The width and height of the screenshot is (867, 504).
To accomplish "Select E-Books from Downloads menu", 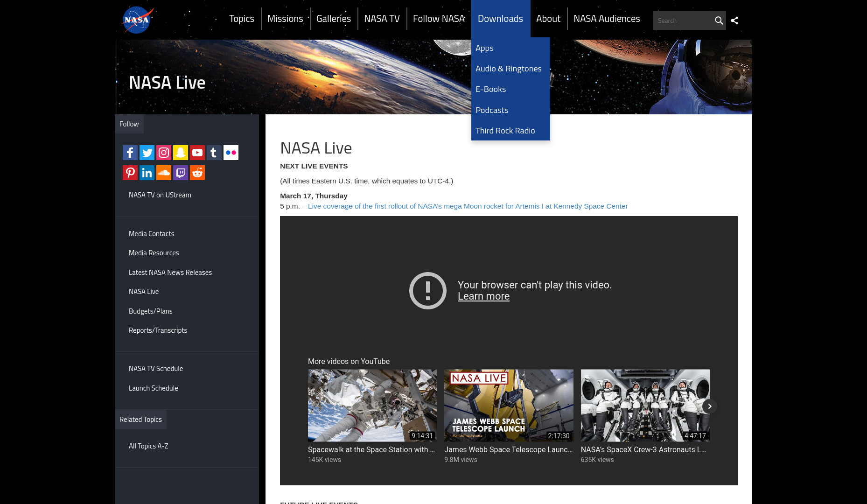I will [510, 89].
